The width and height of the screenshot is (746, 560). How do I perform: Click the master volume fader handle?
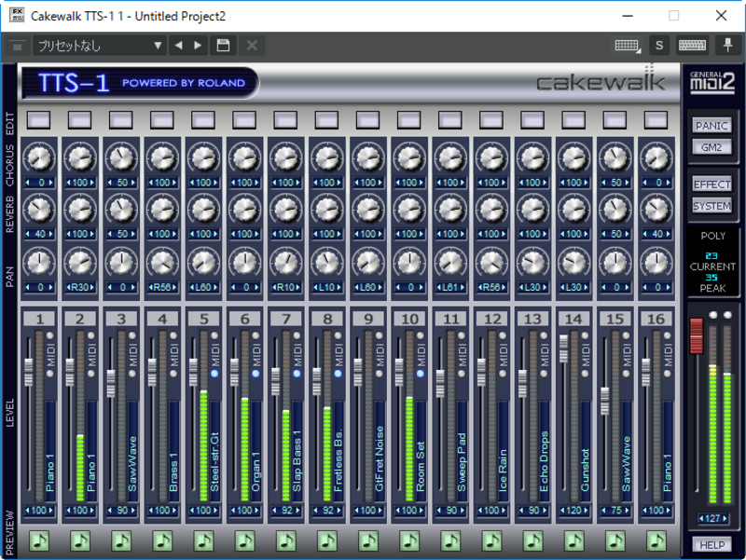pyautogui.click(x=697, y=335)
